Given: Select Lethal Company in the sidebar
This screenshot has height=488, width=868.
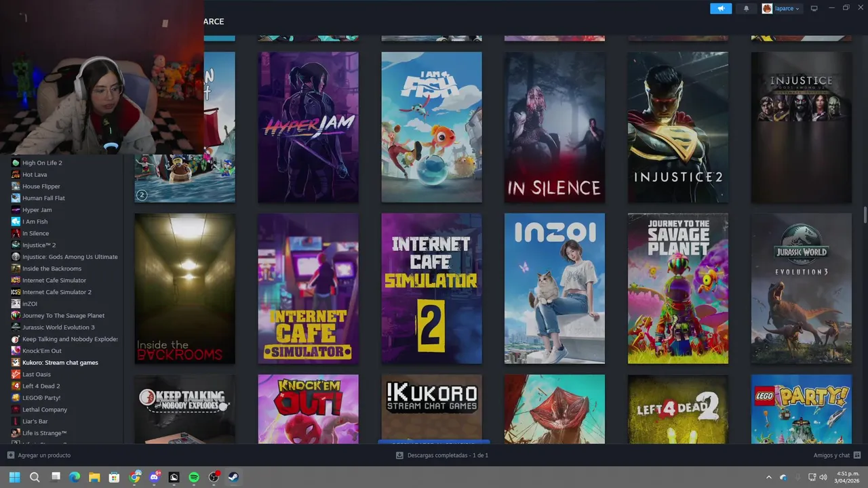Looking at the screenshot, I should point(45,409).
